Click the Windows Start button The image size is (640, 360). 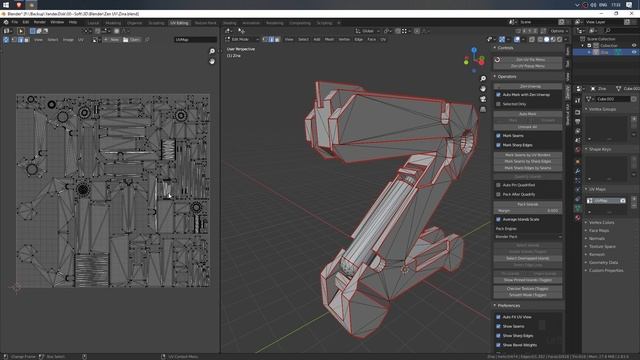coord(6,5)
